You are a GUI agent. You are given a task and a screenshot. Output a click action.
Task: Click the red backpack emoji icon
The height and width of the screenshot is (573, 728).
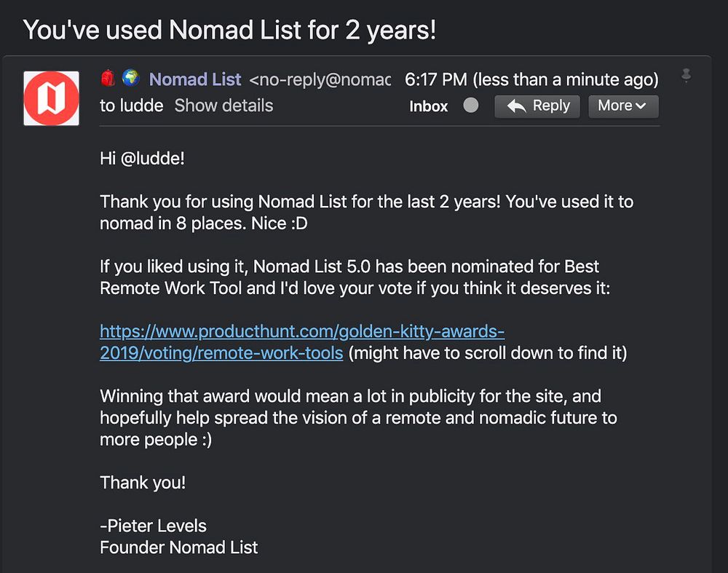click(108, 78)
